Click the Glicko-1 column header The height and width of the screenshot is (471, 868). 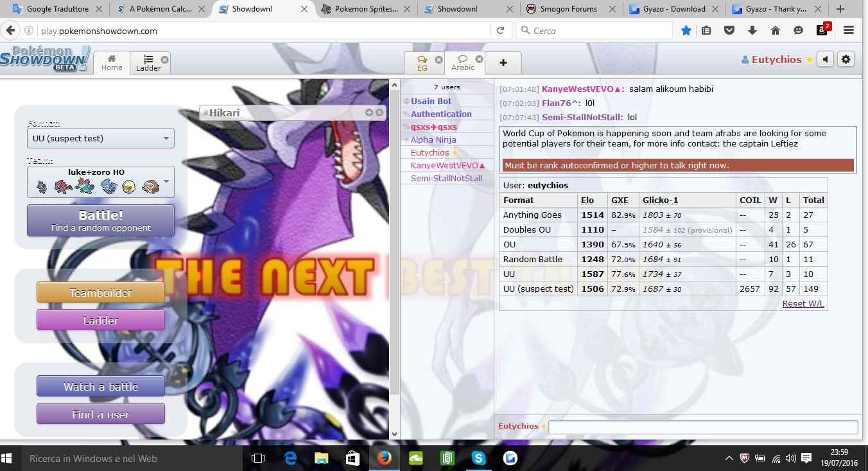[x=660, y=200]
